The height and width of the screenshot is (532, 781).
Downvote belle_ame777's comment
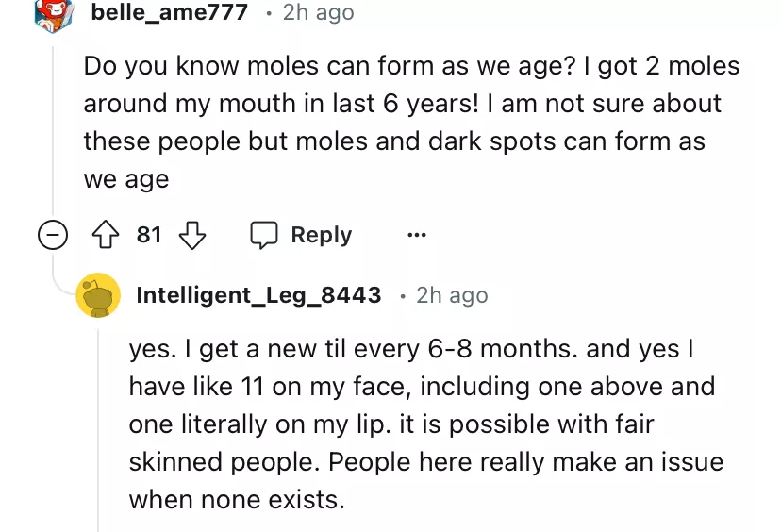(x=192, y=235)
